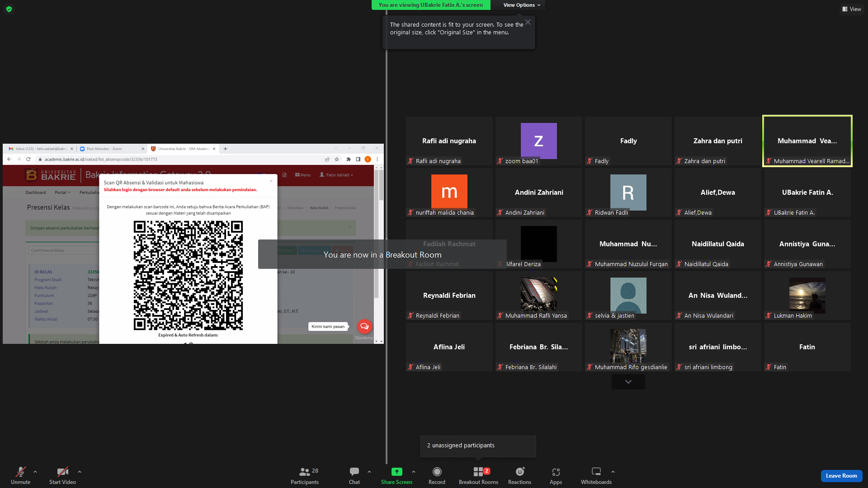Click the Kirimi kami pesan label
Screen dimensions: 868x488
coord(328,327)
